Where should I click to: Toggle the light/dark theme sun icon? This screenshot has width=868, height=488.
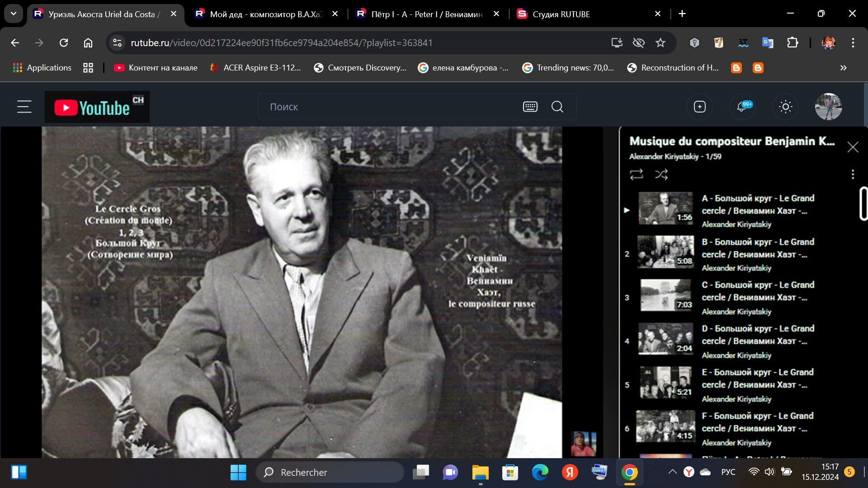[x=785, y=107]
